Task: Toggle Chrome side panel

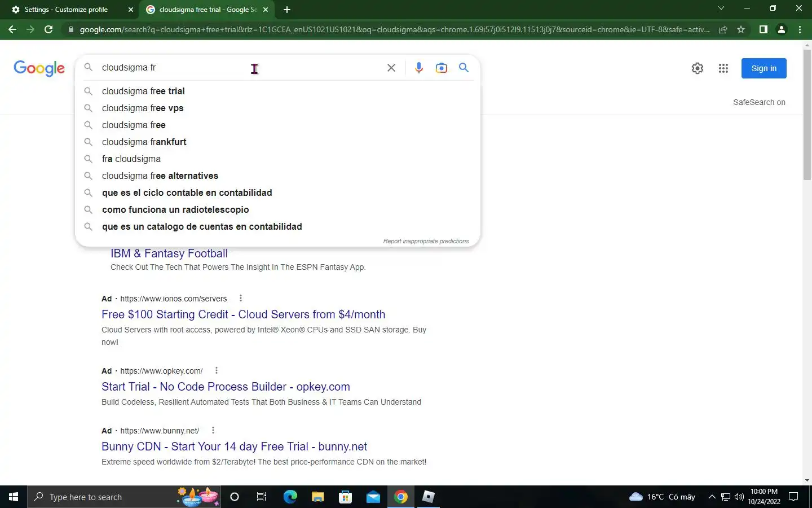Action: (x=763, y=29)
